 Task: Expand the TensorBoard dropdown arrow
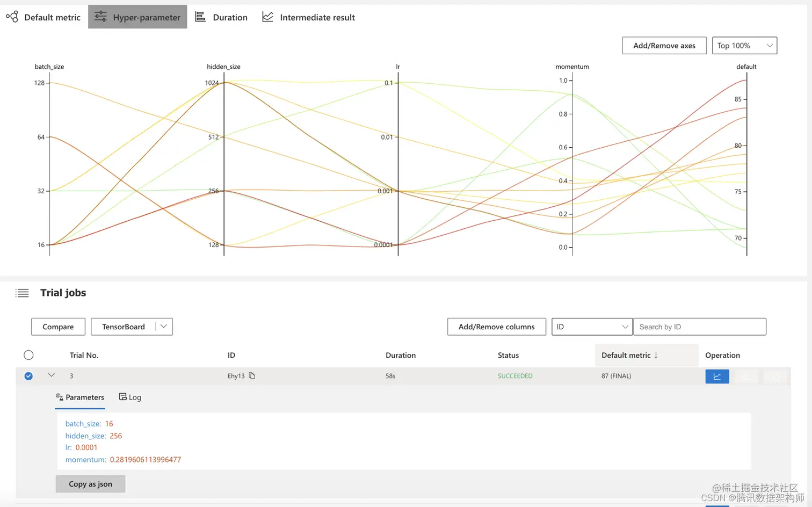coord(164,327)
